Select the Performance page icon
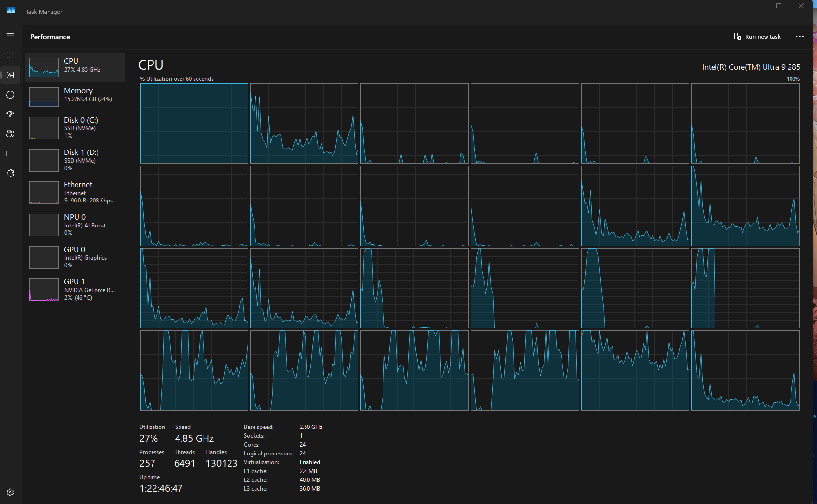This screenshot has width=817, height=504. click(10, 75)
